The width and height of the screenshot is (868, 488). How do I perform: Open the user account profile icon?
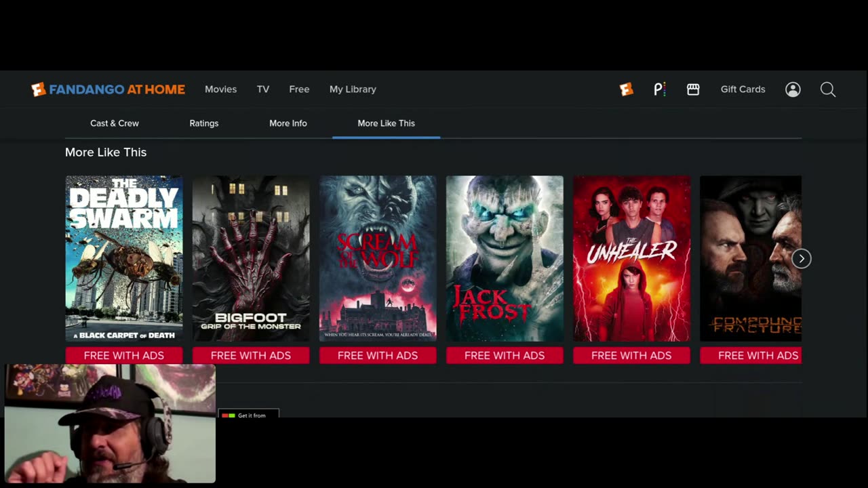[x=793, y=89]
